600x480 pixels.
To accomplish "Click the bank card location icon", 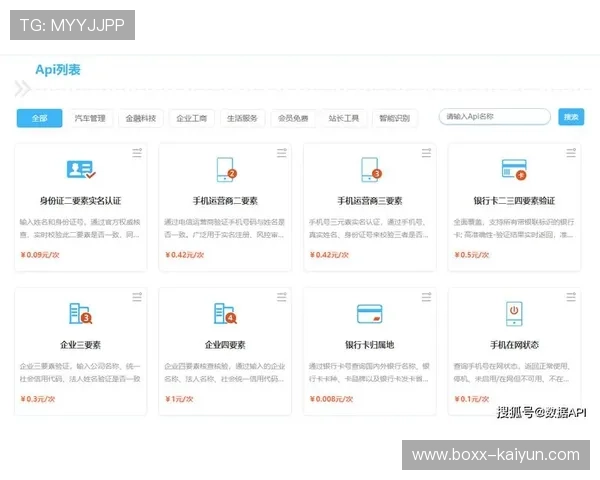I will coord(369,313).
